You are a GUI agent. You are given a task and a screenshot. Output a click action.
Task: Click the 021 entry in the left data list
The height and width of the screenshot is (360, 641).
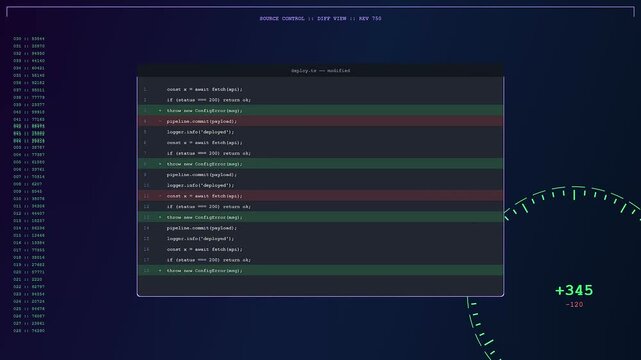coord(27,280)
